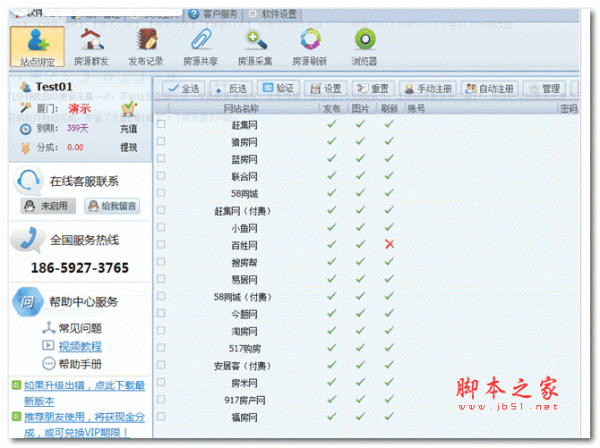Click the 常见问题 FAQ text

(80, 328)
